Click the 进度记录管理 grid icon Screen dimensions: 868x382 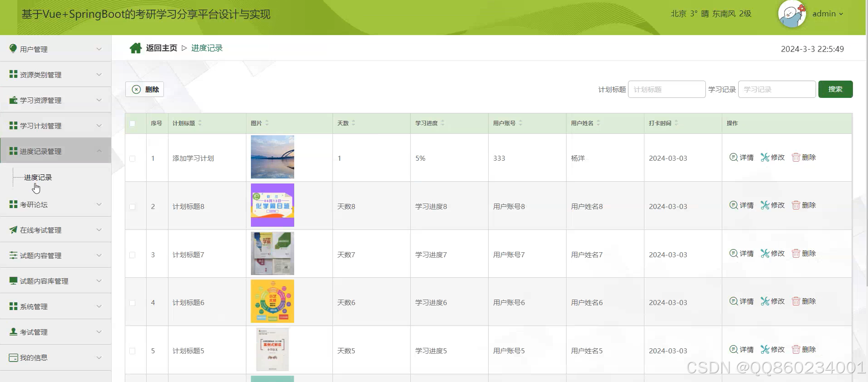pos(13,151)
